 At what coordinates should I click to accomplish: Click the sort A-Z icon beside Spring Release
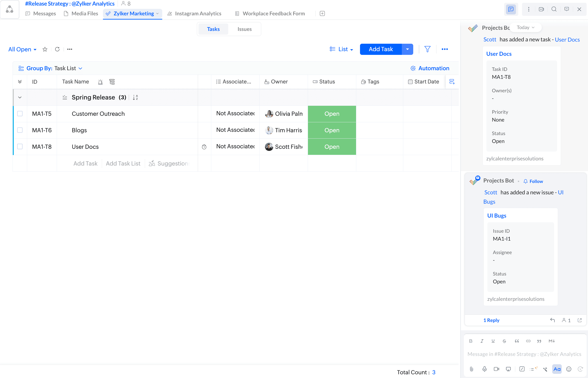[135, 97]
